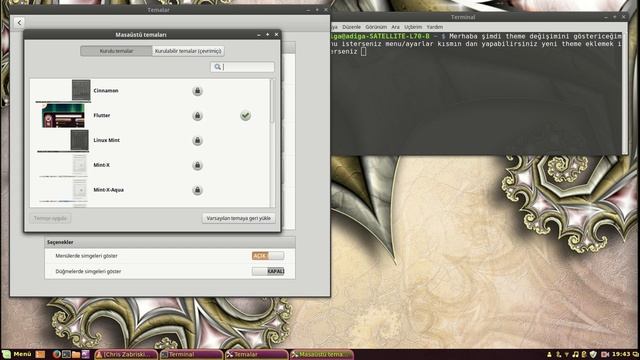This screenshot has width=640, height=360.
Task: Switch to Temalar via taskbar button
Action: pos(256,354)
